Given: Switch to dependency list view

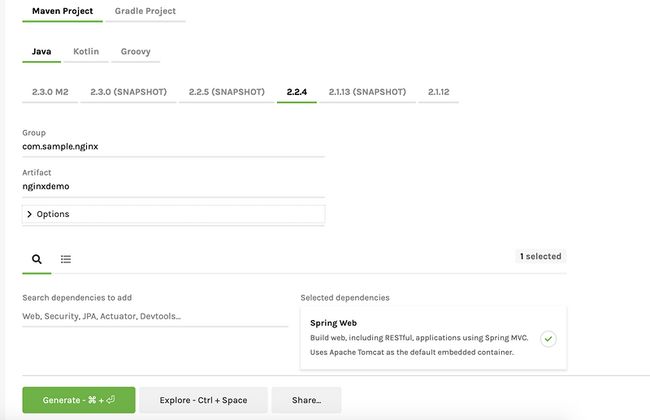Looking at the screenshot, I should [x=65, y=260].
